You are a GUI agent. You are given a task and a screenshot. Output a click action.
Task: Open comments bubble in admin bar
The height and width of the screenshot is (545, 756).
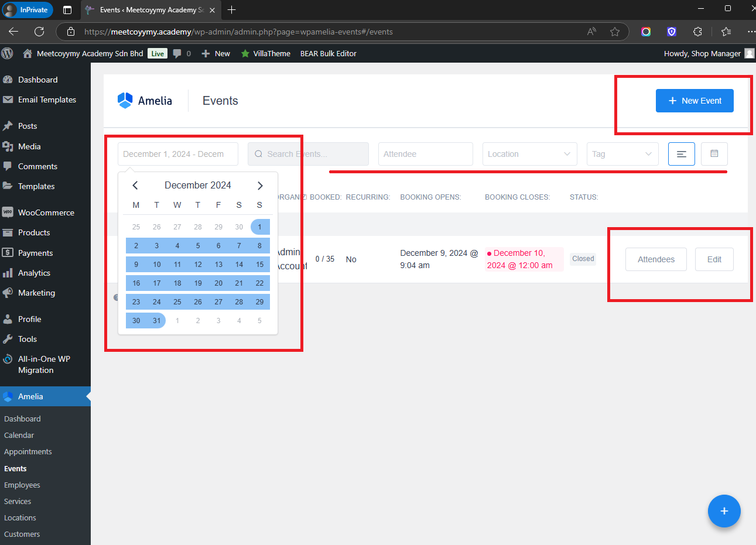tap(182, 53)
